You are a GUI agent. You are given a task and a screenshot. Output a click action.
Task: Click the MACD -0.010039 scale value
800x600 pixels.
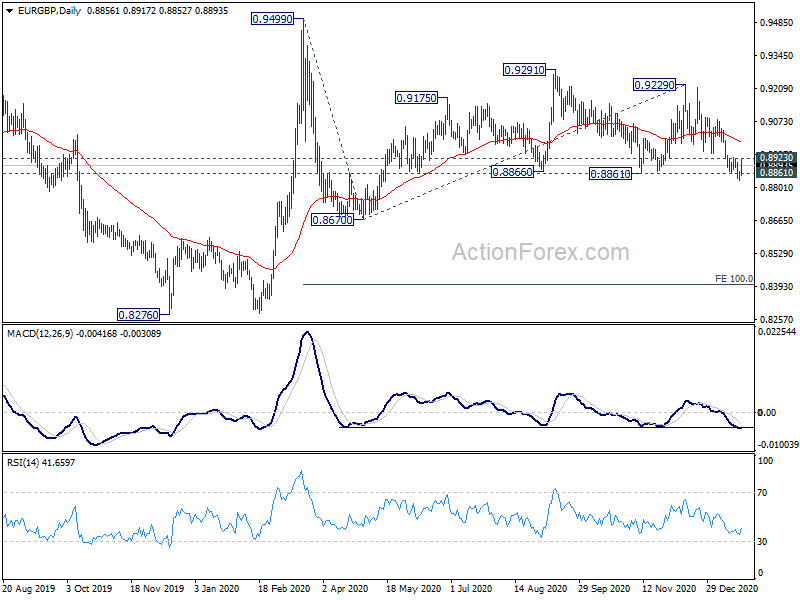(x=778, y=445)
